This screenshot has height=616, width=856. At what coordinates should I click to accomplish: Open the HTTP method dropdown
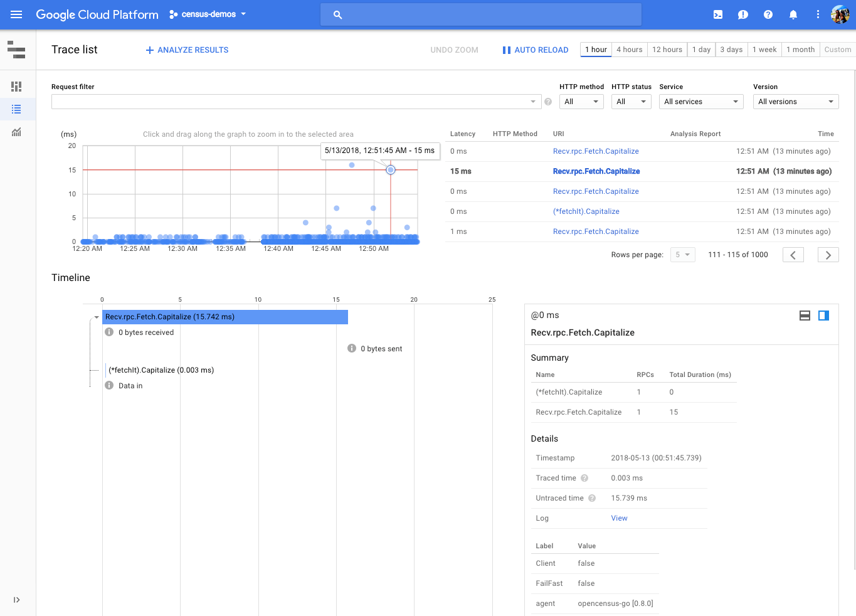582,102
